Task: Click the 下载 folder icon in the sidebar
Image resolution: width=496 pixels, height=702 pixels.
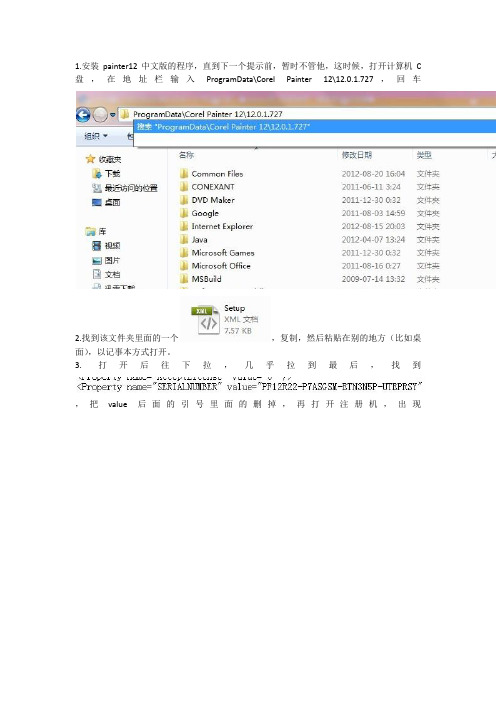Action: [97, 173]
